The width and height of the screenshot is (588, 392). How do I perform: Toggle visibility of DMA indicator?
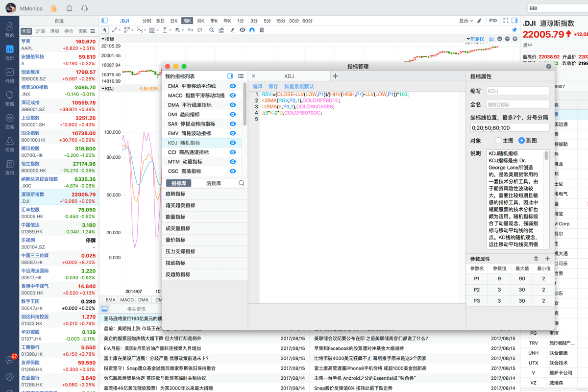tap(233, 105)
